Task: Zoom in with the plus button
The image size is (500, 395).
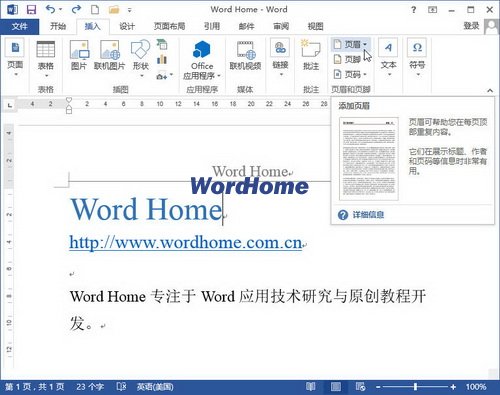Action: click(x=453, y=387)
